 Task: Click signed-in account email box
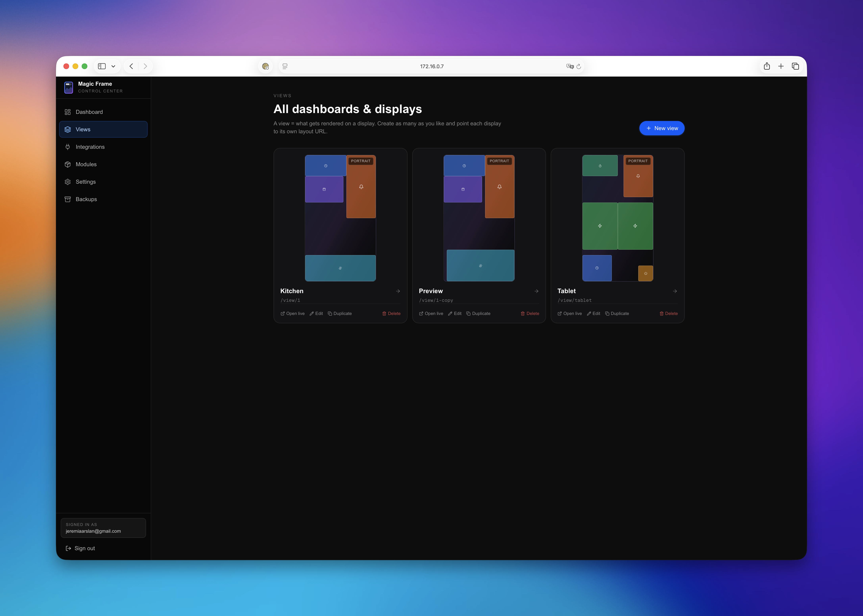[103, 528]
